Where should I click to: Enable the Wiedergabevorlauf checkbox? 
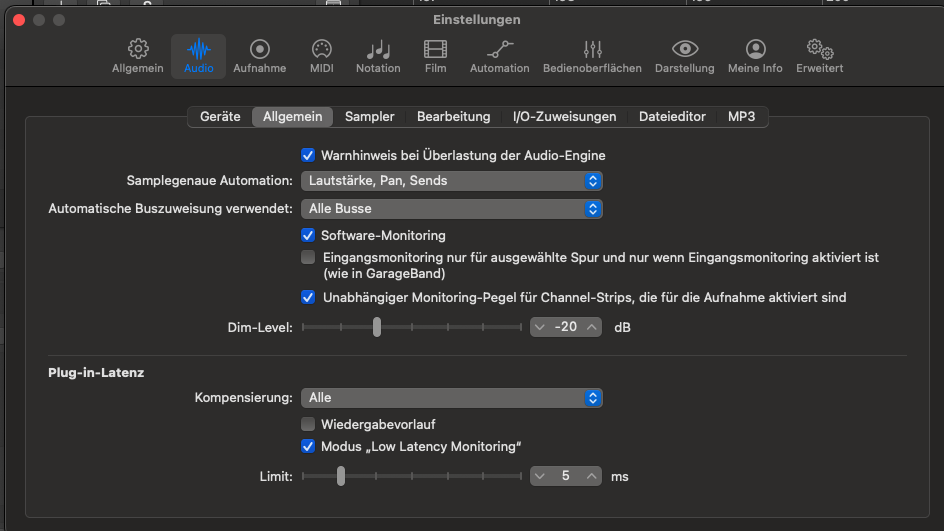tap(308, 424)
